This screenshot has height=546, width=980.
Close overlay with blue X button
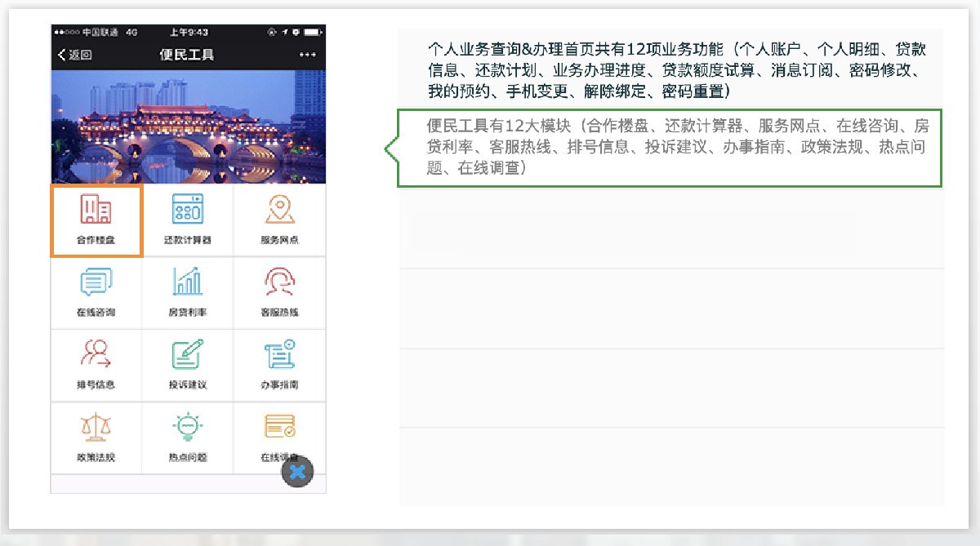click(x=298, y=472)
